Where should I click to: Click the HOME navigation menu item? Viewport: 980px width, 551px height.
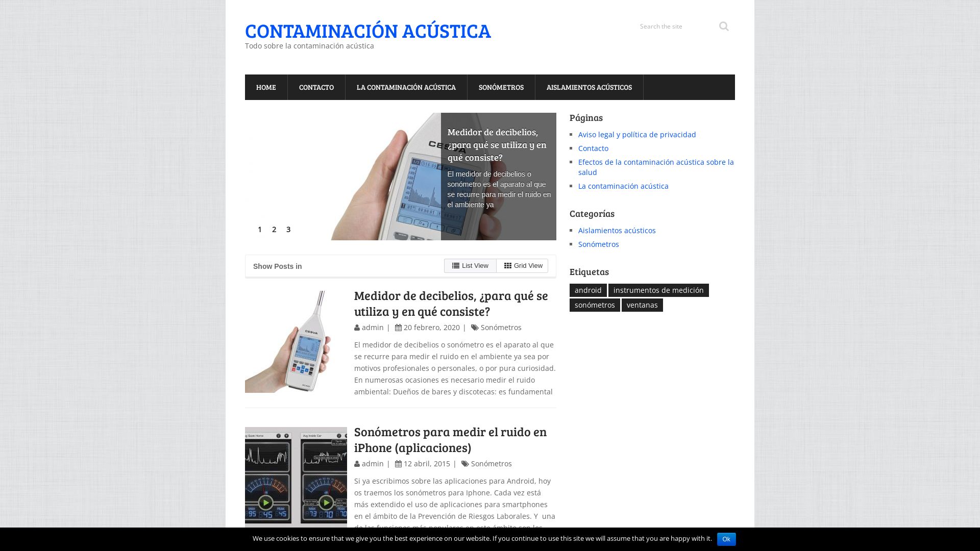[x=266, y=87]
